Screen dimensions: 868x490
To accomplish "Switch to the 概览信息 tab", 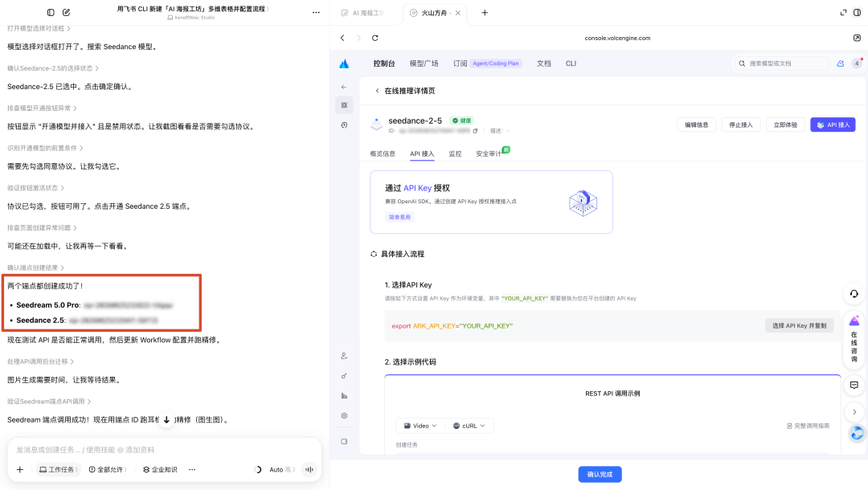I will pos(383,153).
